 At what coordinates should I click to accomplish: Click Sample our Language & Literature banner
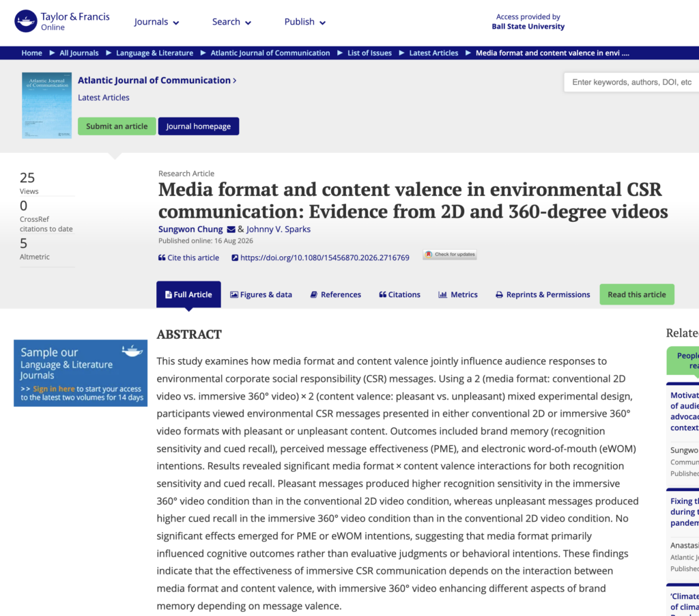[x=81, y=373]
